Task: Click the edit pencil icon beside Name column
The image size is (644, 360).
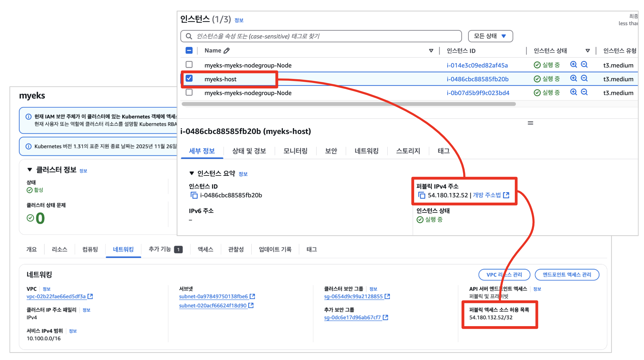Action: (226, 51)
